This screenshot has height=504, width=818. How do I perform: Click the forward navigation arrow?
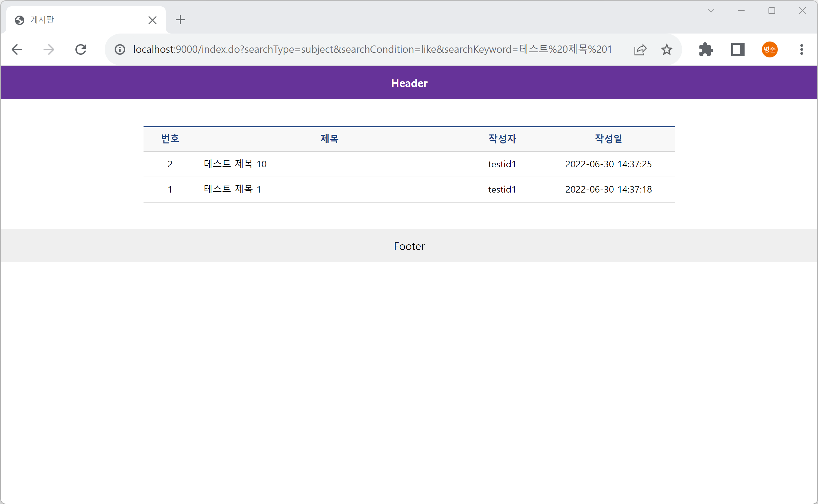49,50
